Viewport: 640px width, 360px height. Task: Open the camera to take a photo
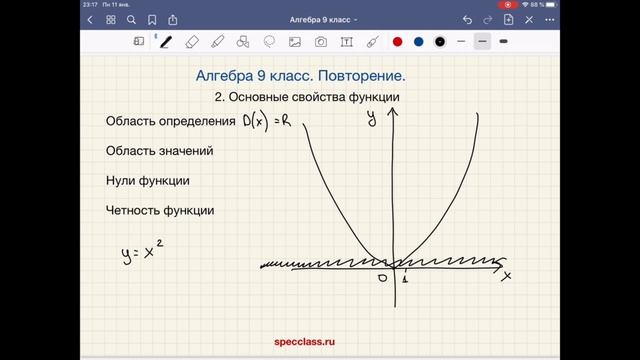(321, 42)
